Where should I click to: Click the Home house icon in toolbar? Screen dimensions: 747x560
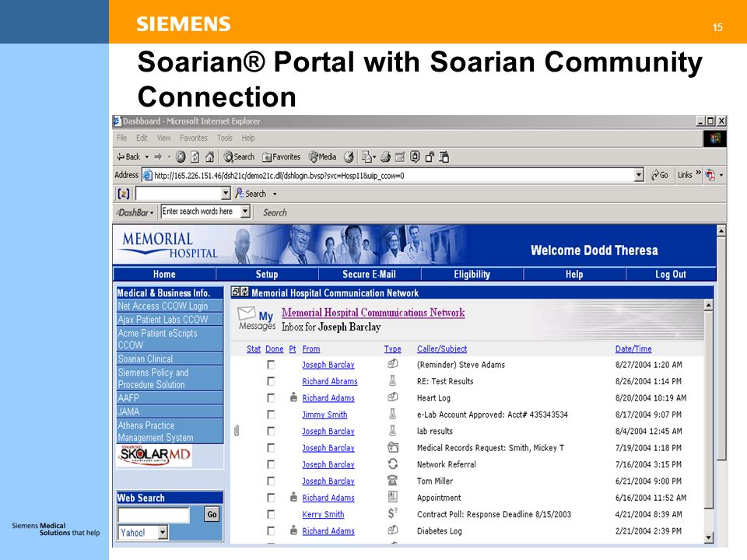(x=209, y=156)
